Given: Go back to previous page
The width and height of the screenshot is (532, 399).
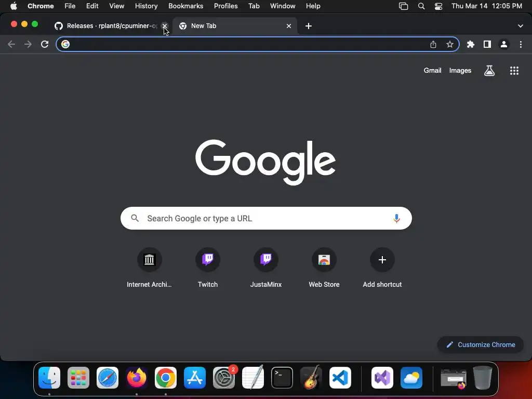Looking at the screenshot, I should [11, 44].
